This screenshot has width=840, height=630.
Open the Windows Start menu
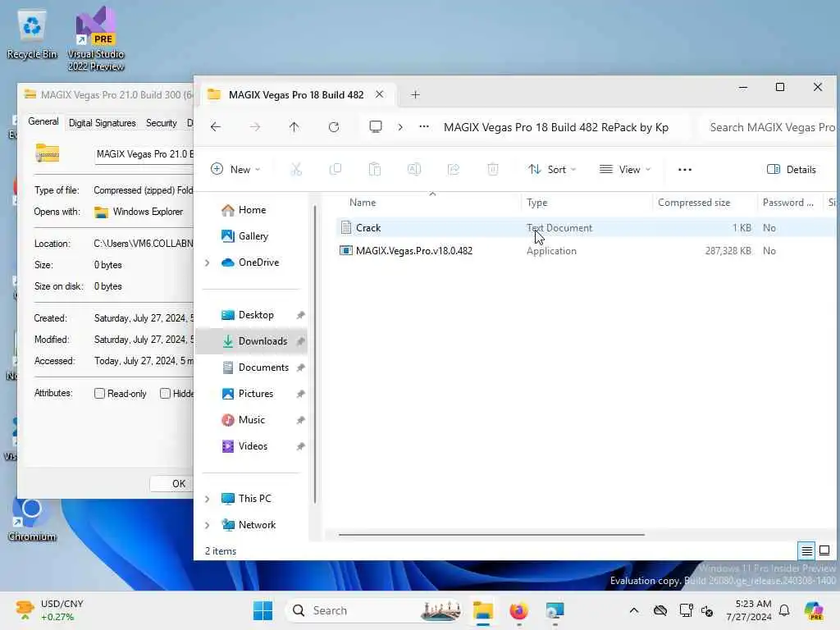coord(262,610)
